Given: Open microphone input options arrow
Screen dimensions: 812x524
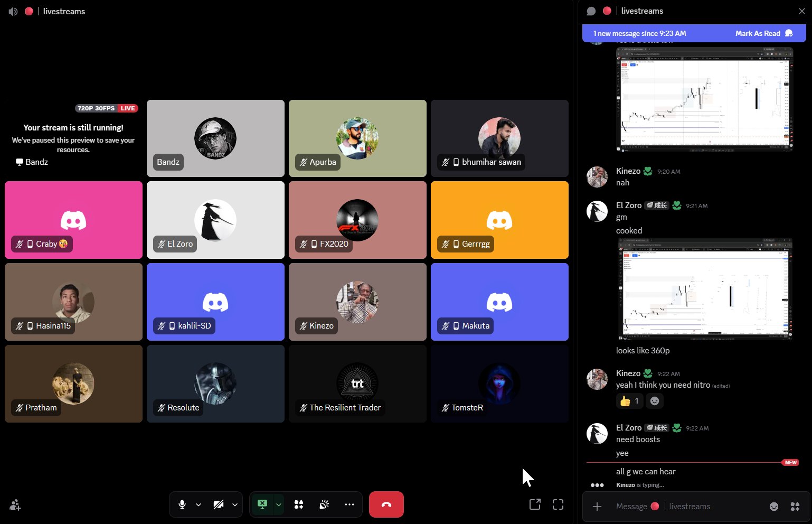Looking at the screenshot, I should tap(199, 504).
